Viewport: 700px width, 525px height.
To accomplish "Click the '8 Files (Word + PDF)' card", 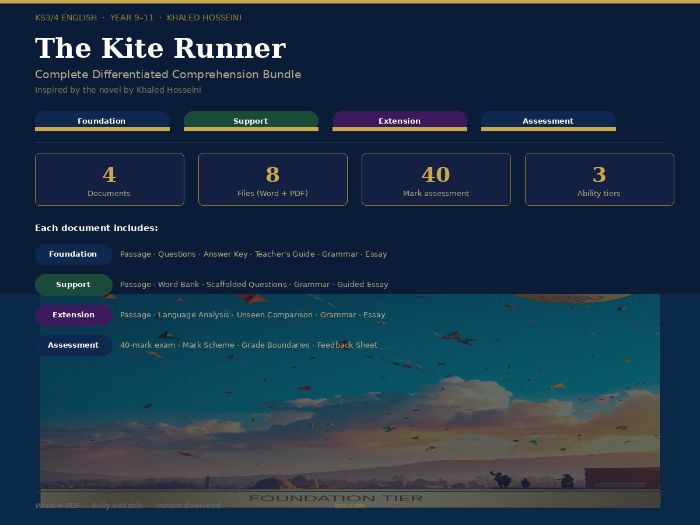I will tap(273, 179).
